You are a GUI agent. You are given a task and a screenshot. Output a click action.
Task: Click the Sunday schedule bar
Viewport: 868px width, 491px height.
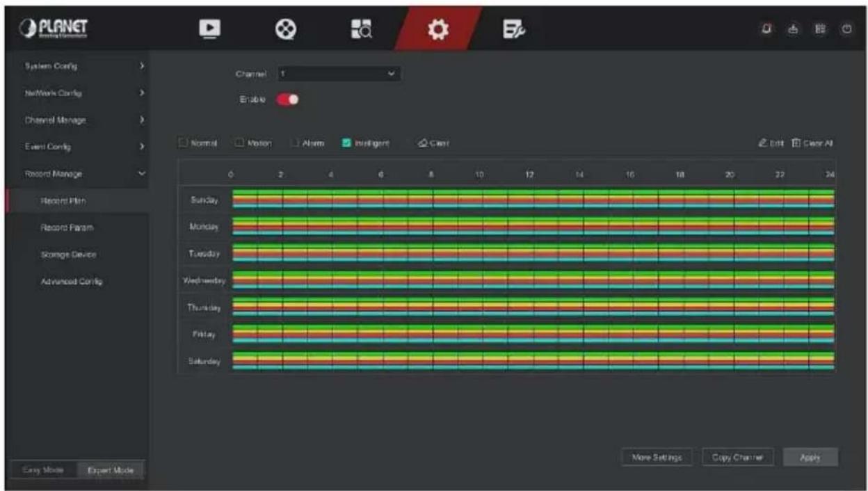pos(533,199)
